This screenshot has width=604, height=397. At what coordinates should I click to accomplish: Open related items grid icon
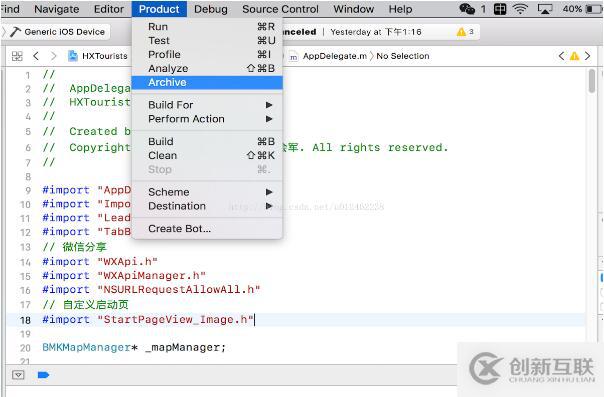click(17, 56)
